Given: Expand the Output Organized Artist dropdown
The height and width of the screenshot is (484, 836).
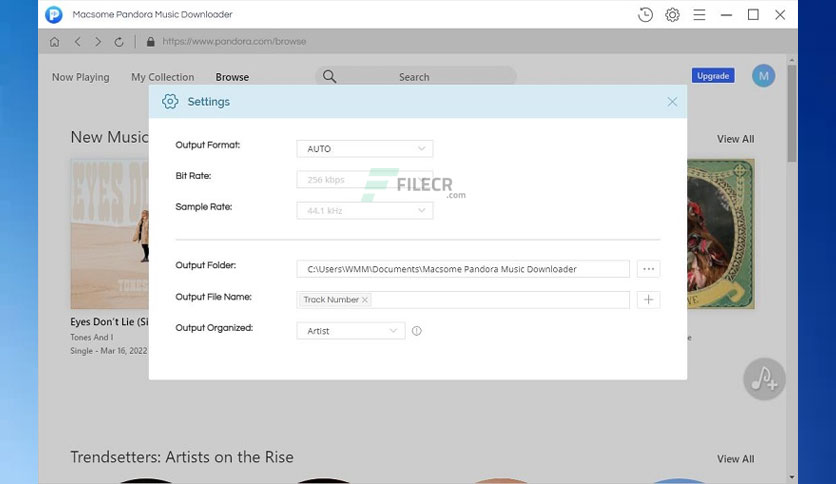Looking at the screenshot, I should [351, 331].
